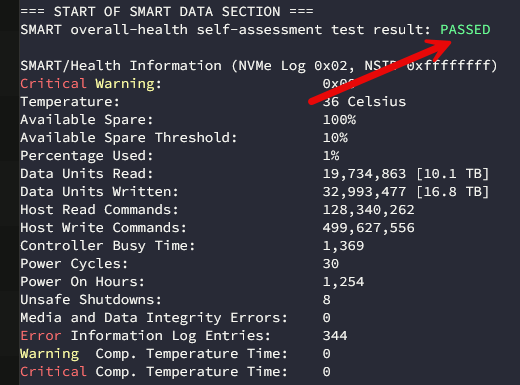Click the Available Spare 100% value
The height and width of the screenshot is (385, 520).
point(339,120)
